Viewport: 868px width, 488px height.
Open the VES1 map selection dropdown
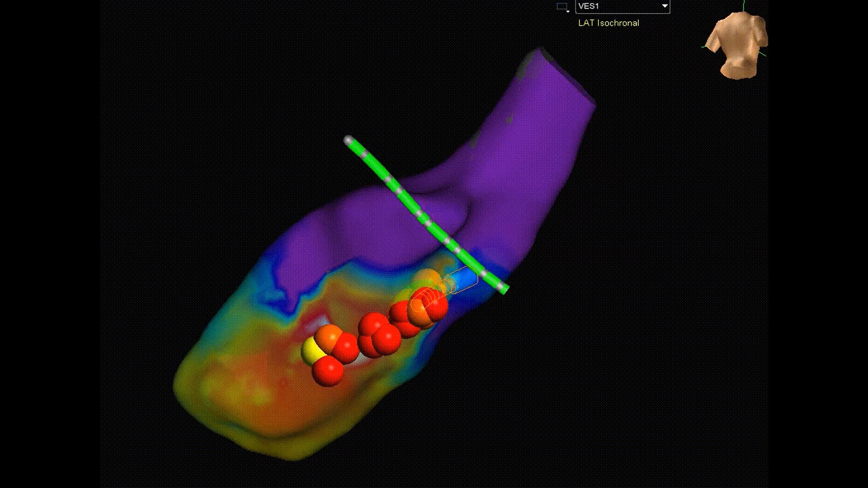click(665, 6)
